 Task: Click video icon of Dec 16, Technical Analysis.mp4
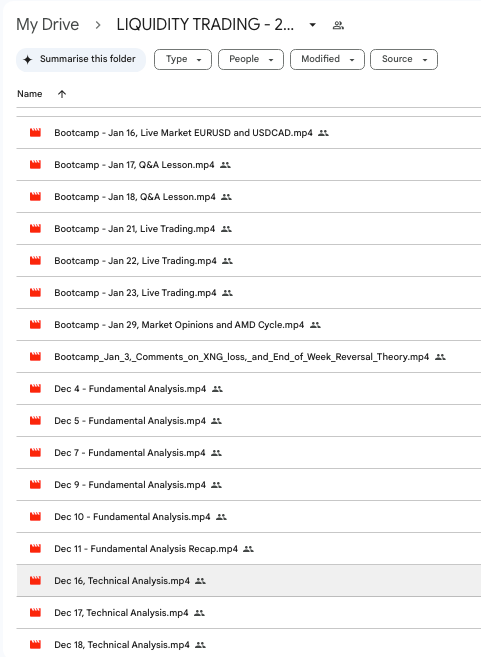(x=36, y=581)
